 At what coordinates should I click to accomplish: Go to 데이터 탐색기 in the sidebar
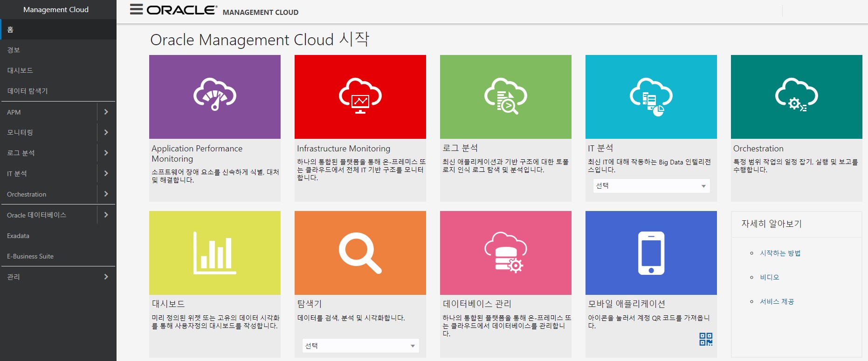(x=28, y=91)
